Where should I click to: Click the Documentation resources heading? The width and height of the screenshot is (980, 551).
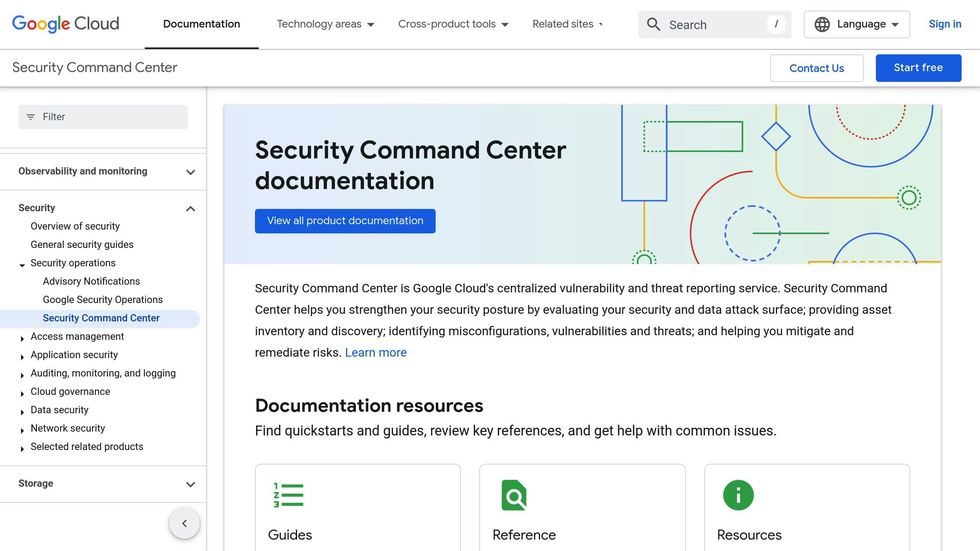click(x=369, y=406)
